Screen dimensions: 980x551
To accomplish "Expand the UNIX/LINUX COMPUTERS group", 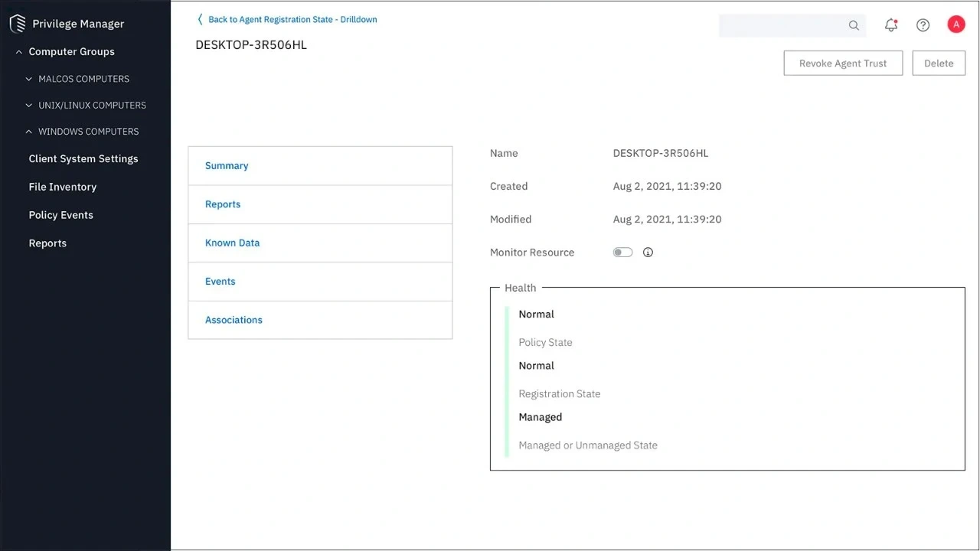I will pyautogui.click(x=29, y=106).
